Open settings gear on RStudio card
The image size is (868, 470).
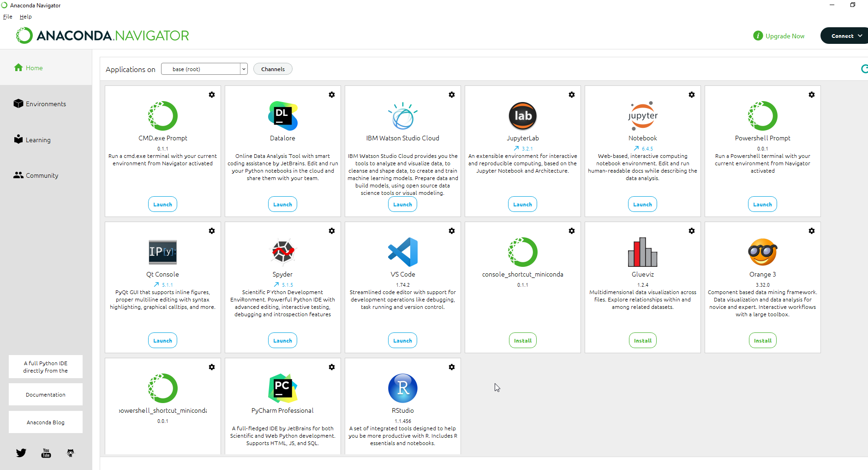coord(452,367)
